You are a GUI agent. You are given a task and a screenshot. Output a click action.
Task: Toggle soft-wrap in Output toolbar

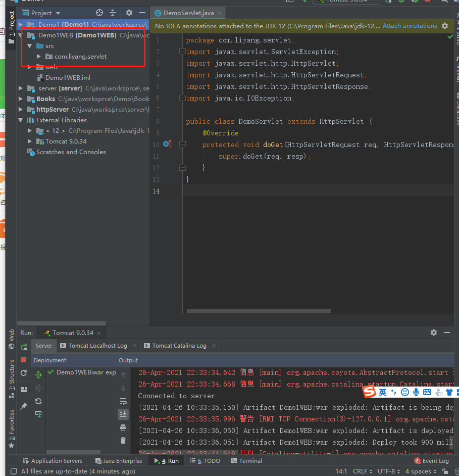[123, 401]
